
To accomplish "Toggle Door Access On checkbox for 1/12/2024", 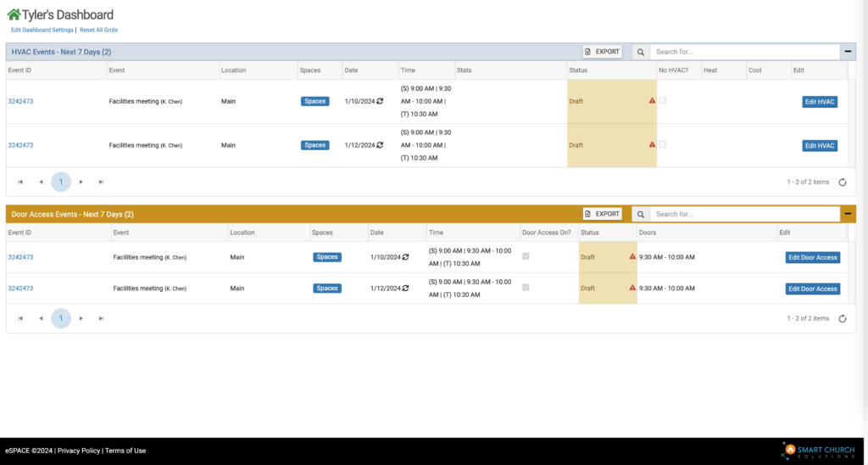I will pyautogui.click(x=526, y=287).
